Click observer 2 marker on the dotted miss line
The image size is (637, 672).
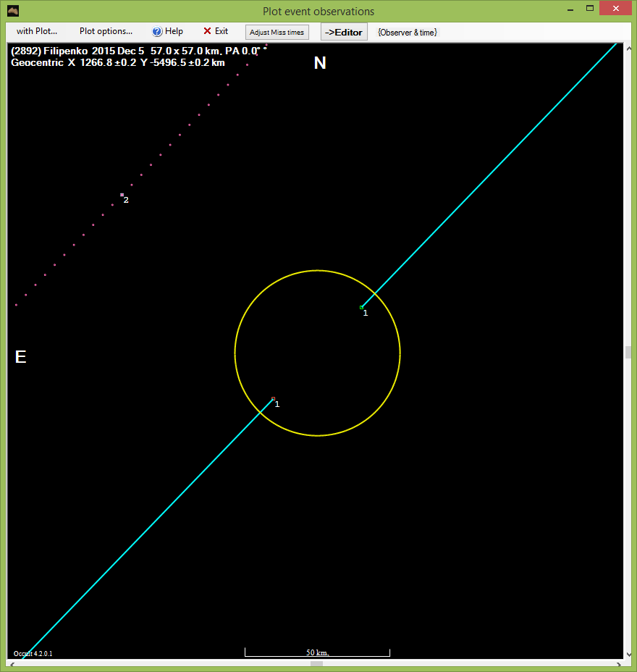[122, 195]
